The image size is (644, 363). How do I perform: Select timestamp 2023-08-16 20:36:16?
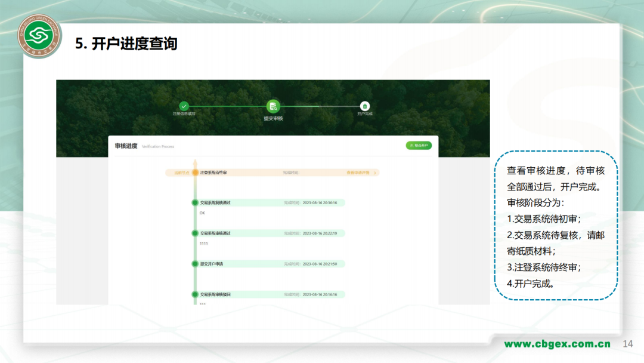click(x=320, y=202)
